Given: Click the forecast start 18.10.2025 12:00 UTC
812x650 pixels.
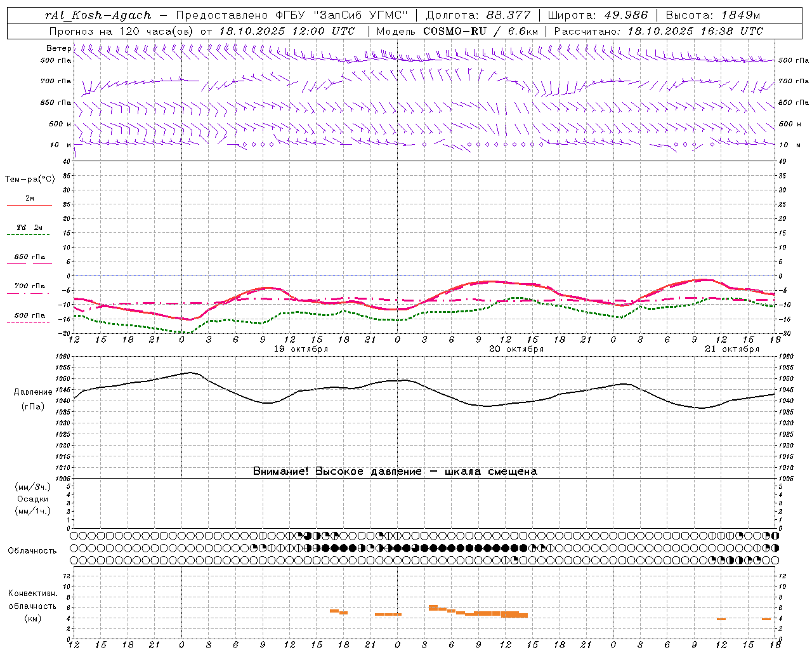Looking at the screenshot, I should click(x=287, y=31).
